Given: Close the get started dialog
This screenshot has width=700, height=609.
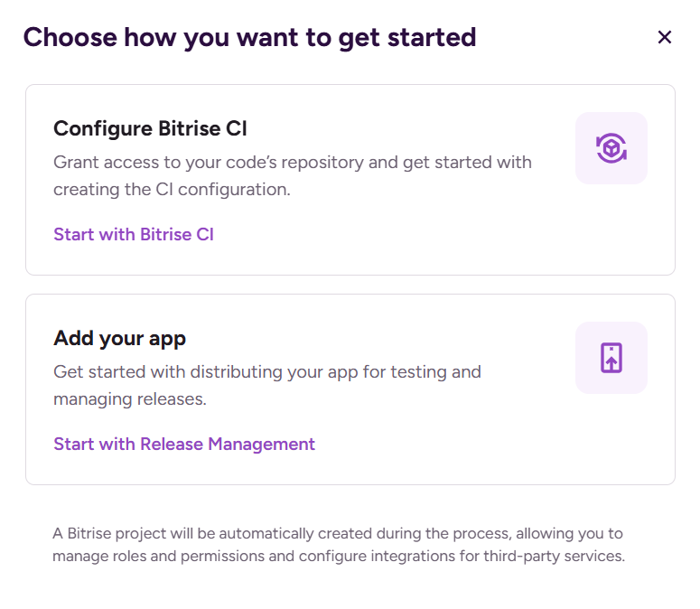Looking at the screenshot, I should (x=665, y=37).
